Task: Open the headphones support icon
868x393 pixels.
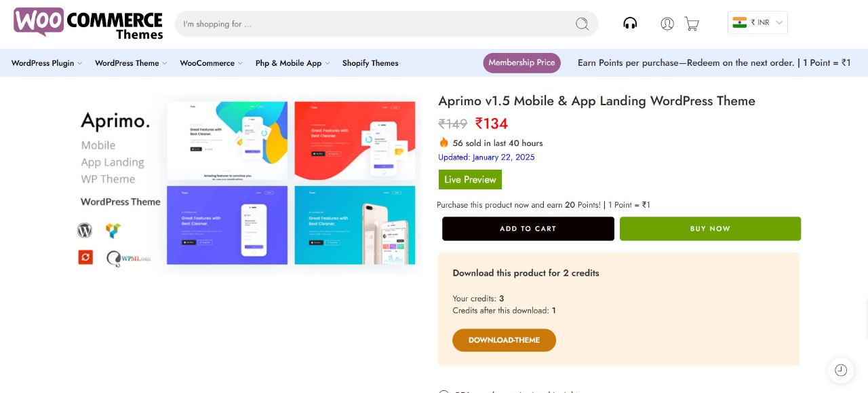Action: [x=630, y=23]
